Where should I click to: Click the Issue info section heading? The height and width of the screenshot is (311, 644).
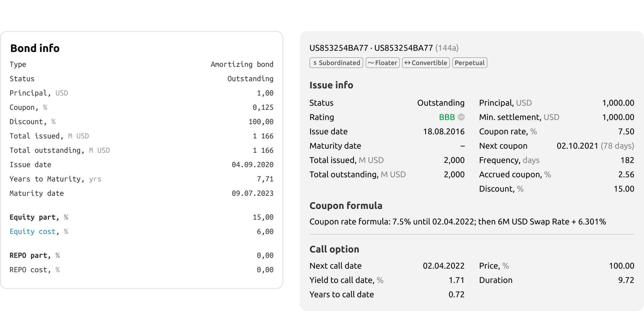pyautogui.click(x=331, y=85)
